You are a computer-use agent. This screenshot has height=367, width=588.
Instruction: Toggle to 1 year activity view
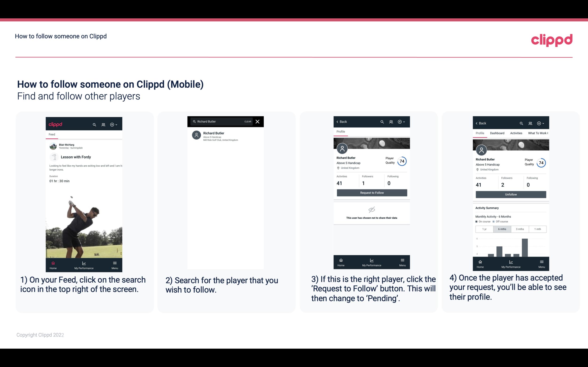click(x=484, y=229)
